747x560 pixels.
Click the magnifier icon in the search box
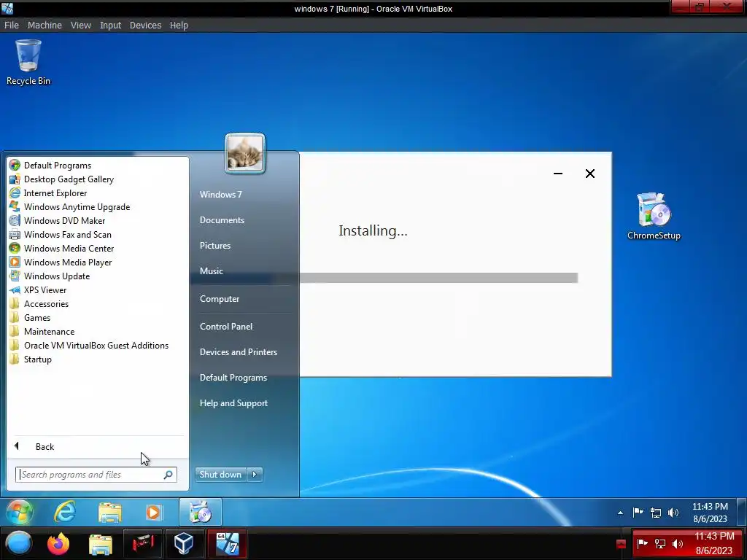[169, 474]
